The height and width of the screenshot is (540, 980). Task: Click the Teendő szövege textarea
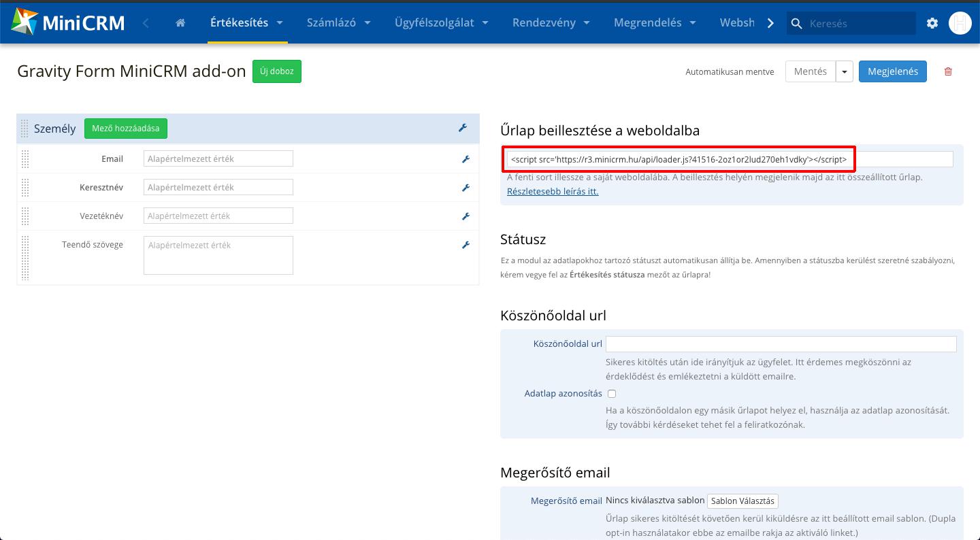point(218,255)
